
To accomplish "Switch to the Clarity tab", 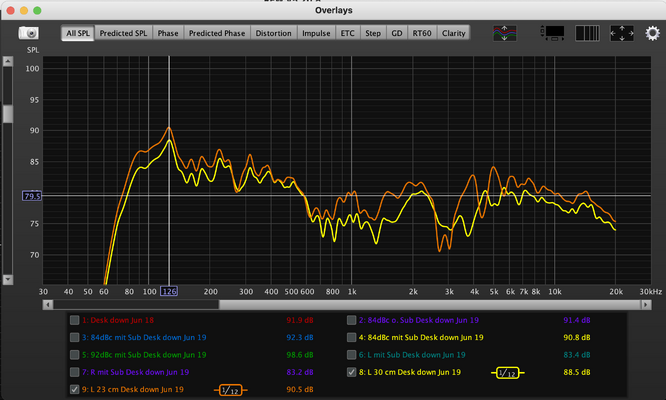I will tap(454, 33).
